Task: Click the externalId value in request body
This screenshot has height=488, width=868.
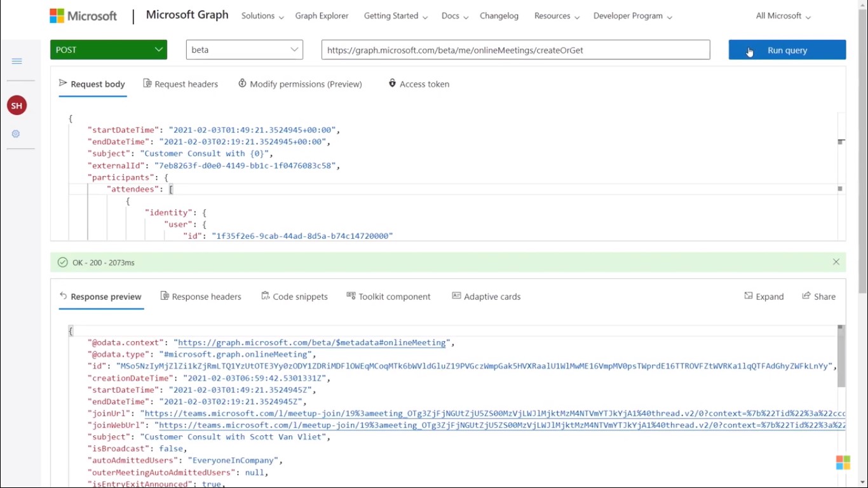Action: coord(245,166)
